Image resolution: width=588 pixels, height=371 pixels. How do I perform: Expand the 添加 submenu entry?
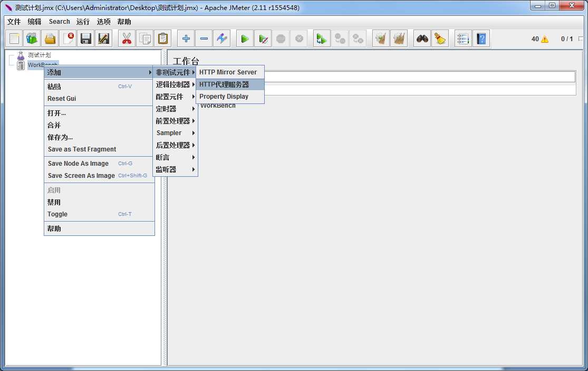click(99, 72)
